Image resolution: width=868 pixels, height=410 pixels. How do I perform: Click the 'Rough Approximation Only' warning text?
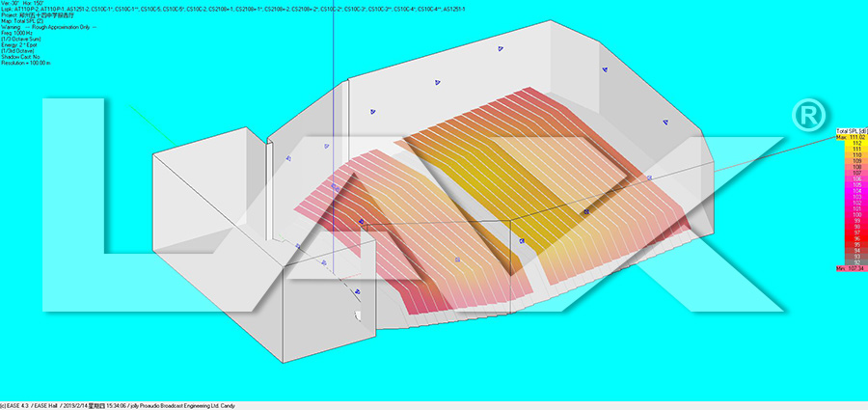[x=59, y=27]
